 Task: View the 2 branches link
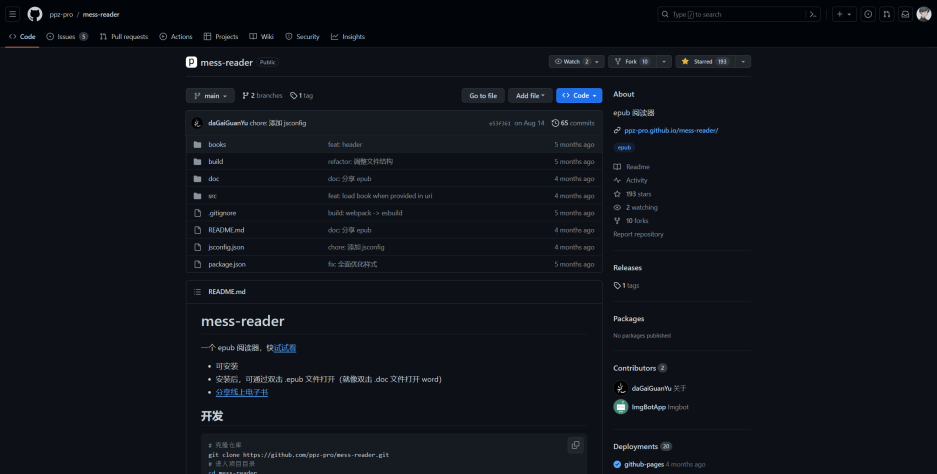click(x=262, y=96)
